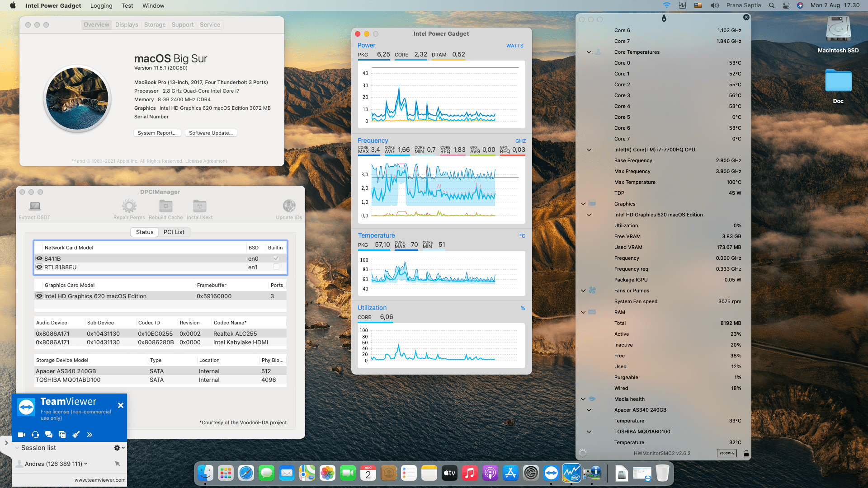Screen dimensions: 868x488
Task: Open Window menu in menu bar
Action: 153,5
